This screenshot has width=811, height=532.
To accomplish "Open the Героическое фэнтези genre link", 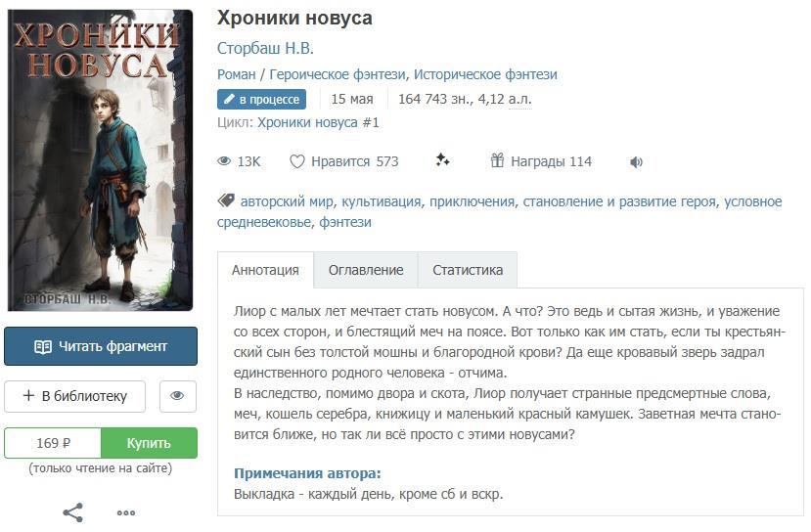I will tap(338, 74).
